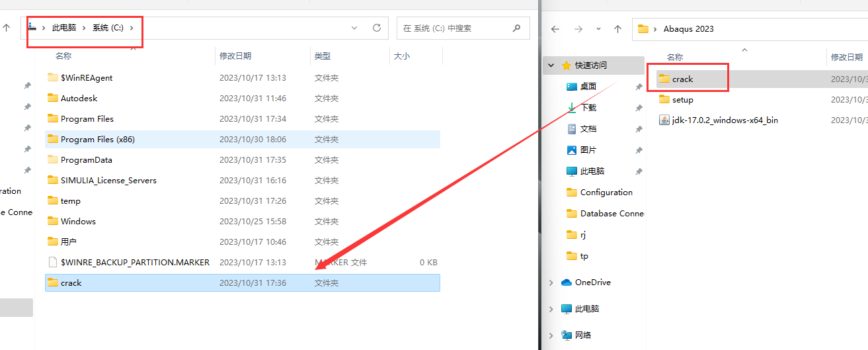
Task: Collapse the 快速访问 tree node
Action: click(x=551, y=66)
